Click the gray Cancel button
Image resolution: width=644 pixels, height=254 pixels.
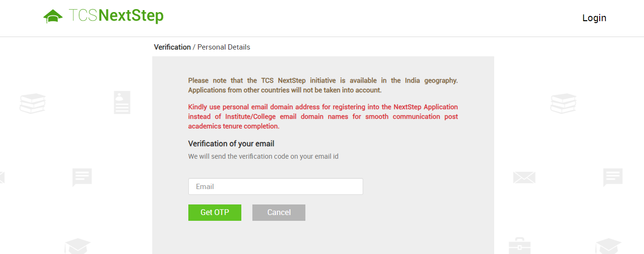point(279,213)
